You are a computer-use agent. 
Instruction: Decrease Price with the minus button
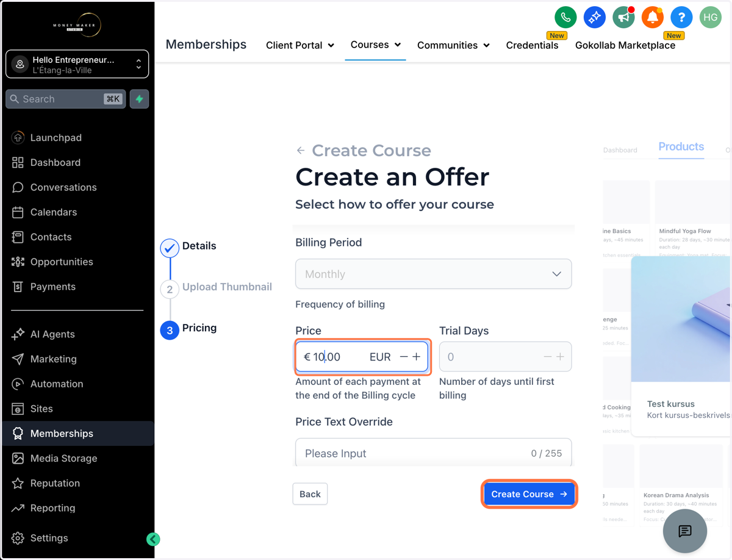[x=404, y=357]
